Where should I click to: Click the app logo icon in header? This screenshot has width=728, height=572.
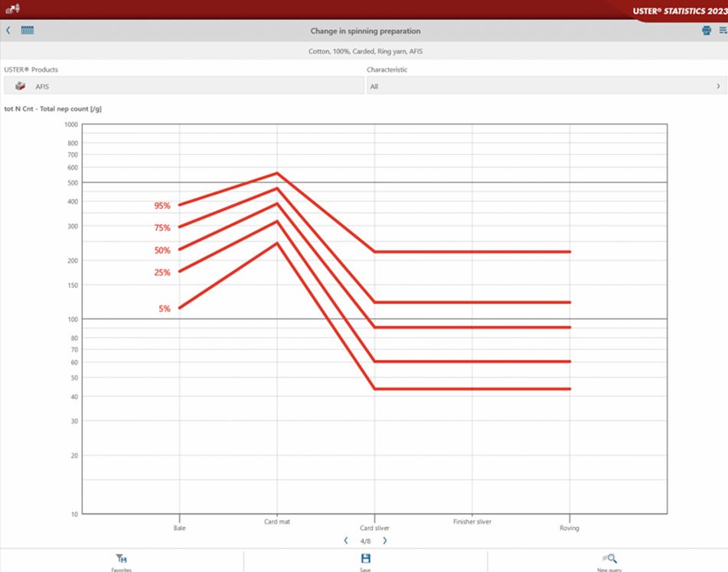(12, 9)
